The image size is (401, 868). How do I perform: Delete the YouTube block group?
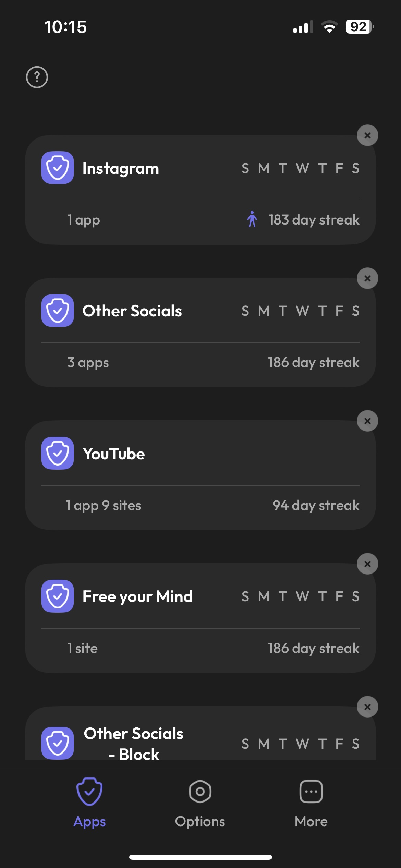click(367, 421)
